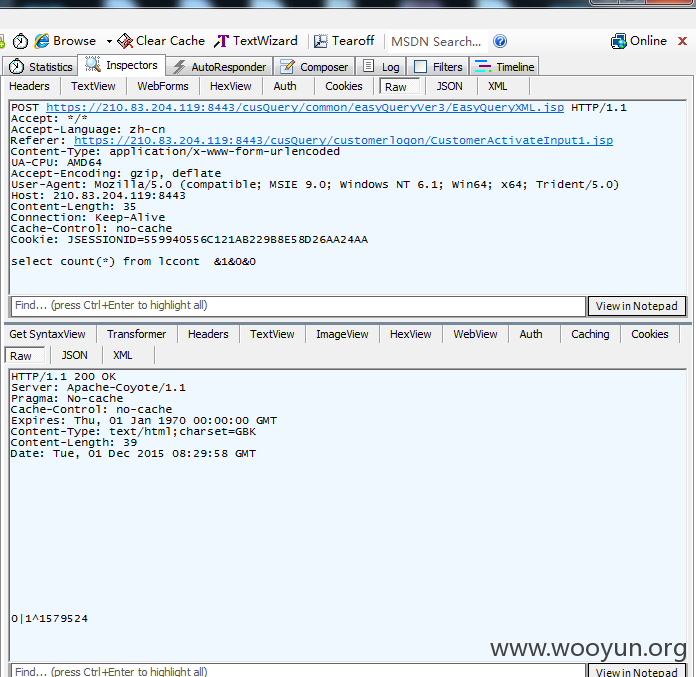This screenshot has width=696, height=677.
Task: Open the AutoResponder tab
Action: [219, 67]
